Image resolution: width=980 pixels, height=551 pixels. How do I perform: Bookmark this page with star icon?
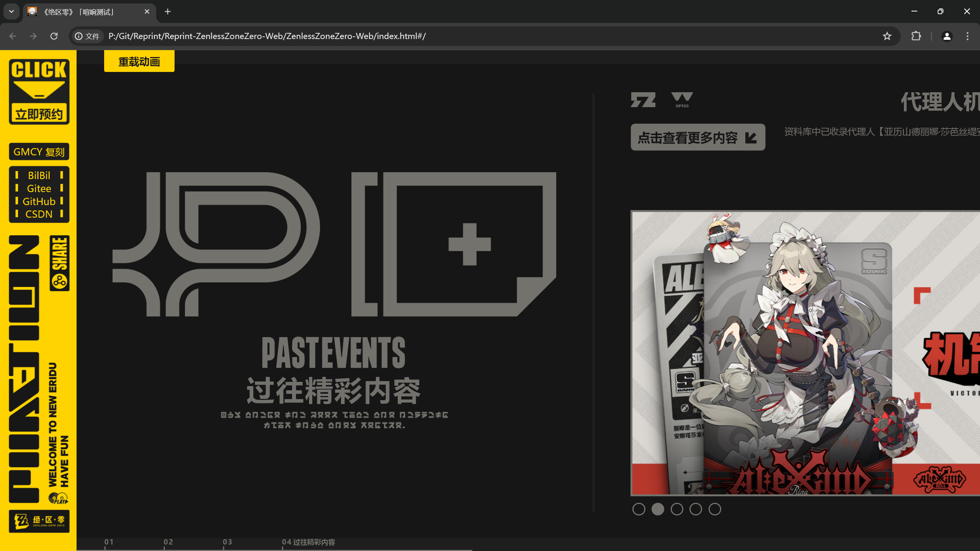click(x=887, y=36)
